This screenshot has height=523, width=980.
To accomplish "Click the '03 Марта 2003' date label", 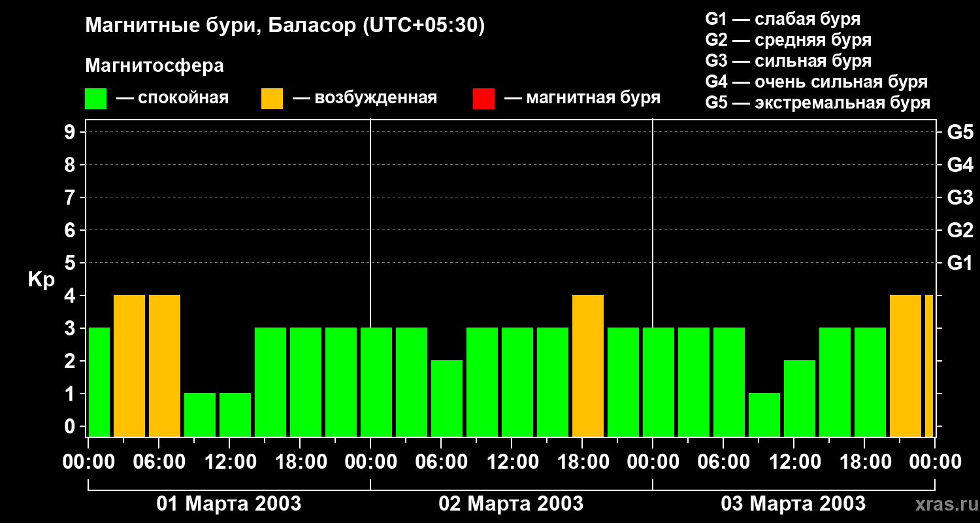I will [x=793, y=504].
